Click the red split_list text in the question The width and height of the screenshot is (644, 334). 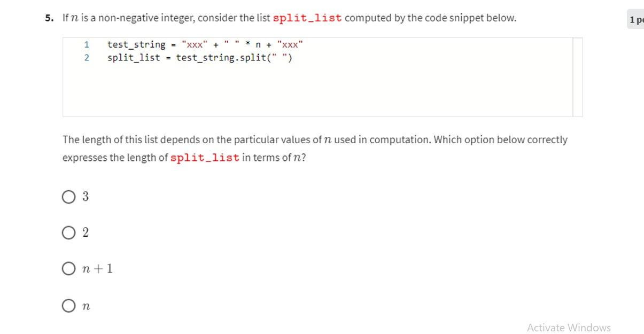pos(307,17)
